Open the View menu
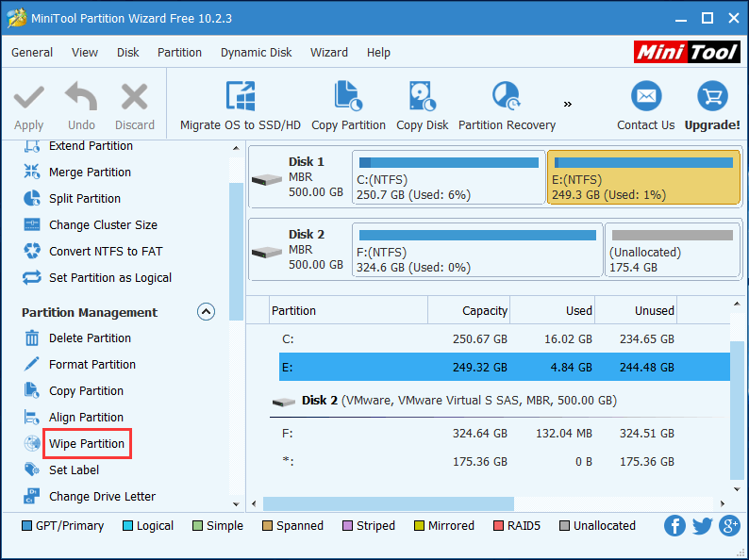Image resolution: width=749 pixels, height=560 pixels. tap(85, 52)
